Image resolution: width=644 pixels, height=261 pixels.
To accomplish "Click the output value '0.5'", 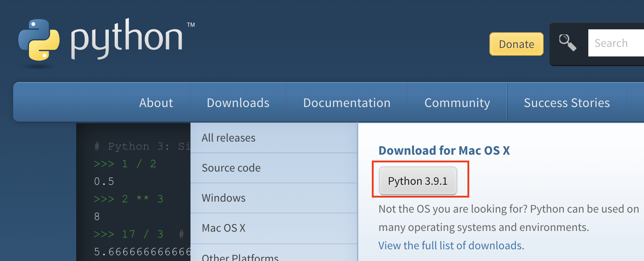I will point(104,181).
